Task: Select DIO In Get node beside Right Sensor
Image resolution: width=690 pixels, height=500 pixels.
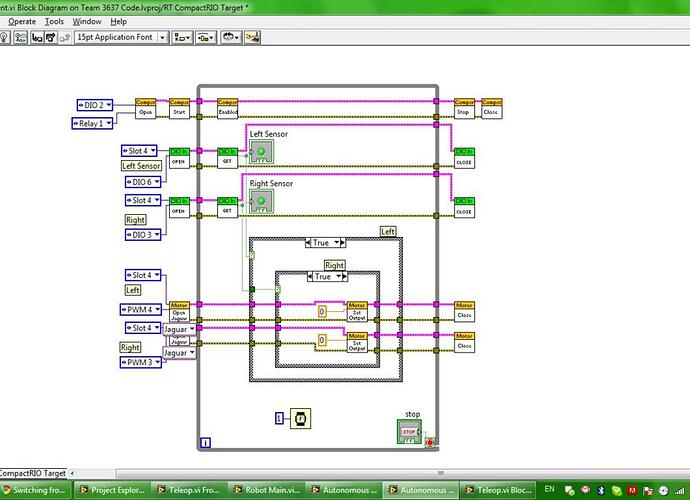Action: click(x=228, y=207)
